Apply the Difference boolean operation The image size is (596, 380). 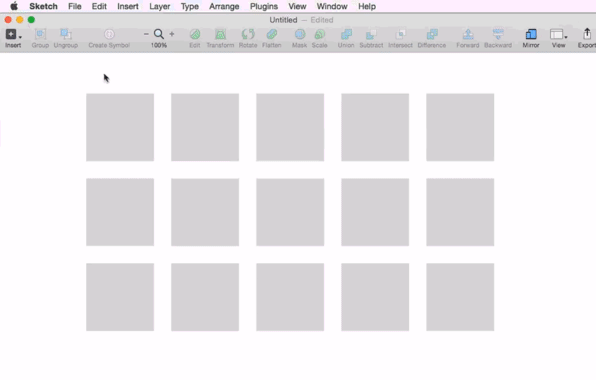coord(432,34)
